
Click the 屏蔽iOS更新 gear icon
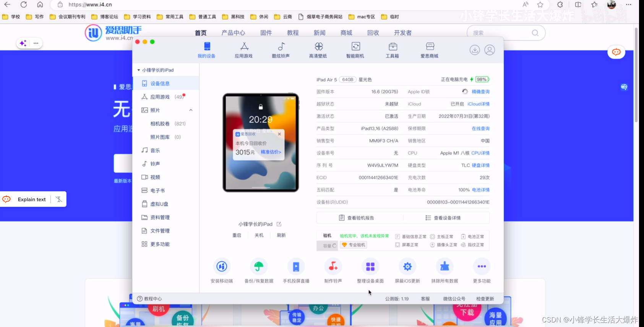(407, 267)
